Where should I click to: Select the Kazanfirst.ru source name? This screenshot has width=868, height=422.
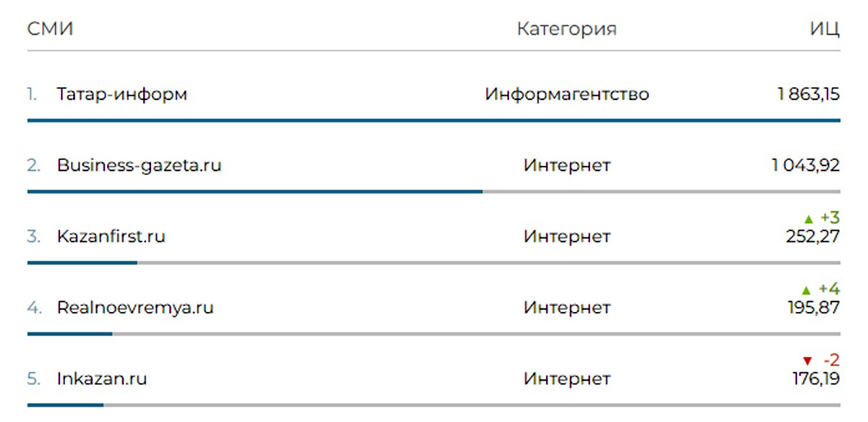(111, 237)
